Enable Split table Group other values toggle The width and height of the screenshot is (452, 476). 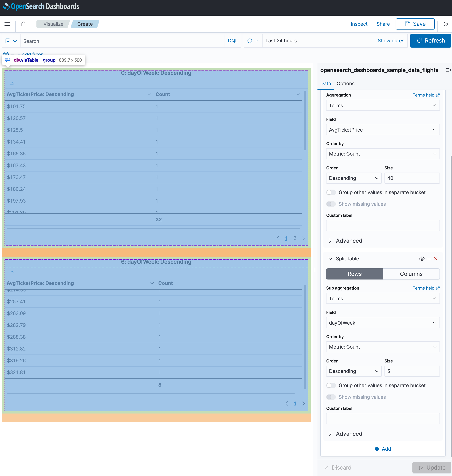pyautogui.click(x=331, y=385)
